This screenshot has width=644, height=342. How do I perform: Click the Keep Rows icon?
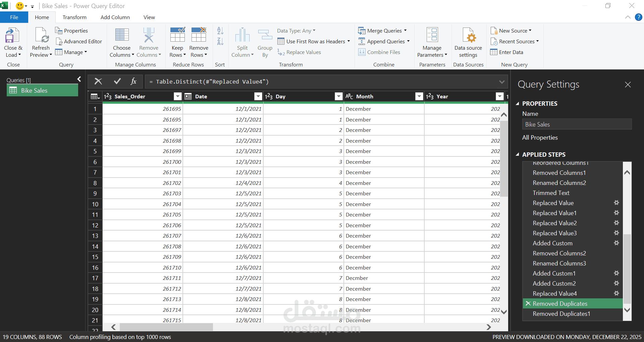[177, 35]
